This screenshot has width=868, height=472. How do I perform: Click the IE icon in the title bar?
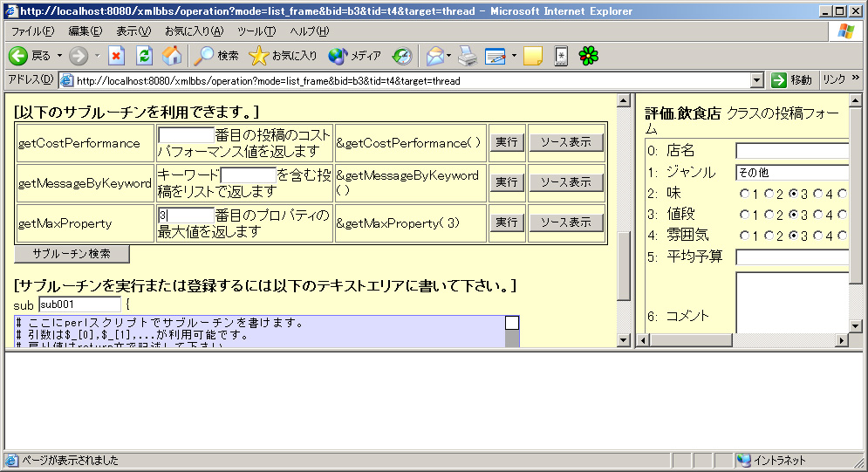[x=11, y=11]
